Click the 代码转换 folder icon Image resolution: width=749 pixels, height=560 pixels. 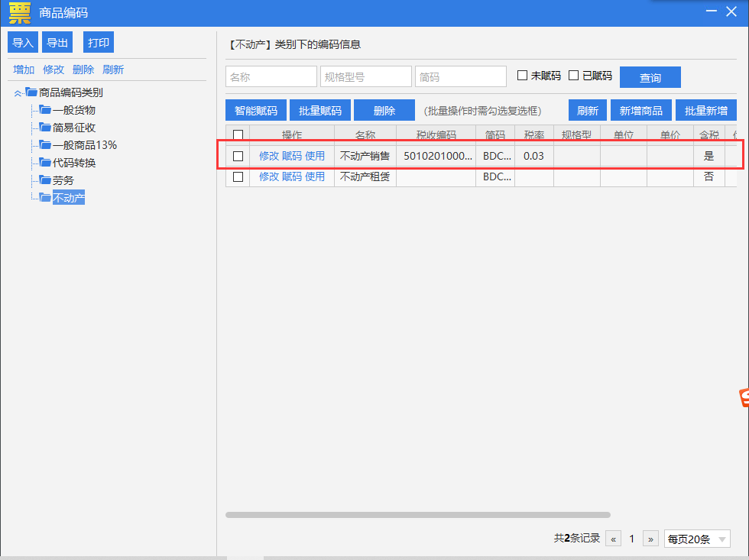[45, 163]
